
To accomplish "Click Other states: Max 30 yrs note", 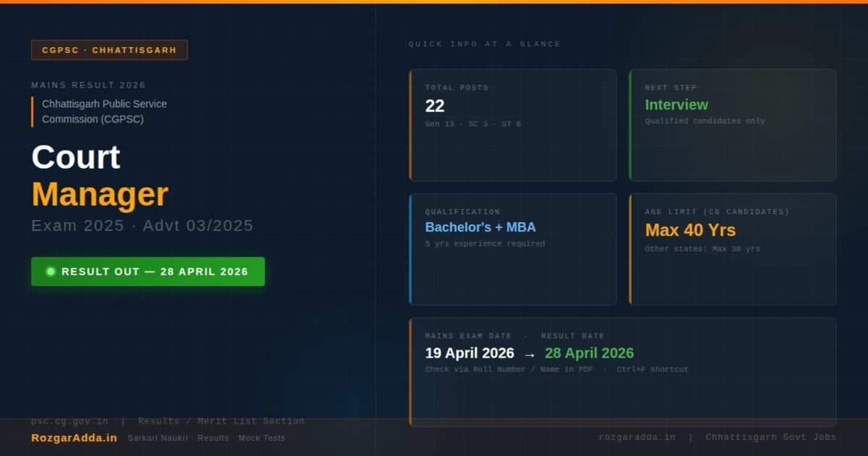I will coord(702,249).
